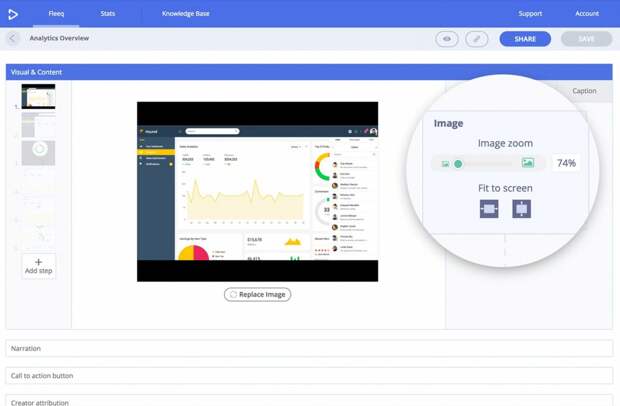Click the Fleeq logo icon

pos(13,14)
